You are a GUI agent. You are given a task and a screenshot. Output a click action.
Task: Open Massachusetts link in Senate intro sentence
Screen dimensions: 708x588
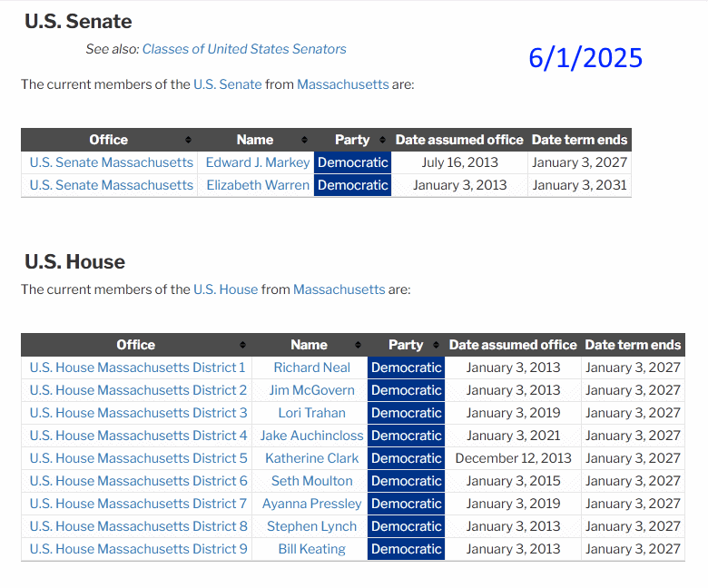coord(343,84)
